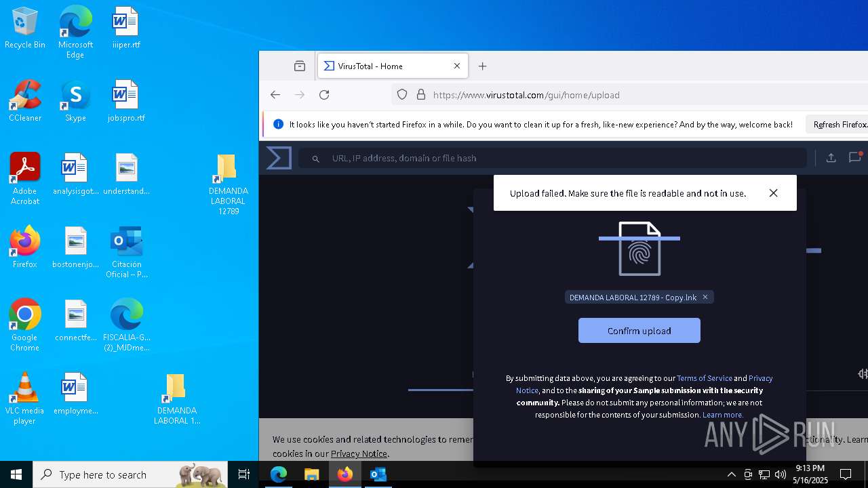The image size is (868, 488).
Task: Open the VirusTotal notifications chat icon
Action: (855, 158)
